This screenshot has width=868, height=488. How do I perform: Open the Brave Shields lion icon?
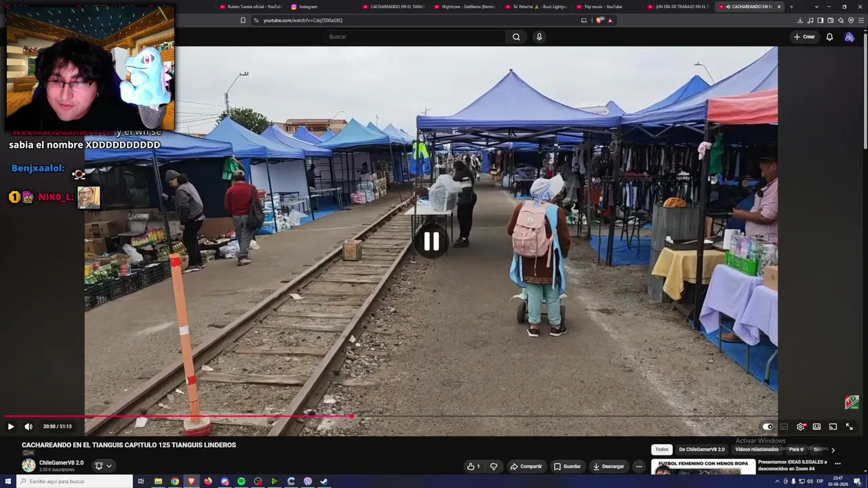[599, 20]
